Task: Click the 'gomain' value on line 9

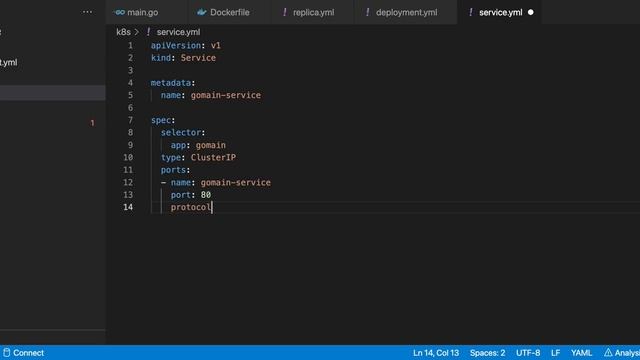Action: coord(211,145)
